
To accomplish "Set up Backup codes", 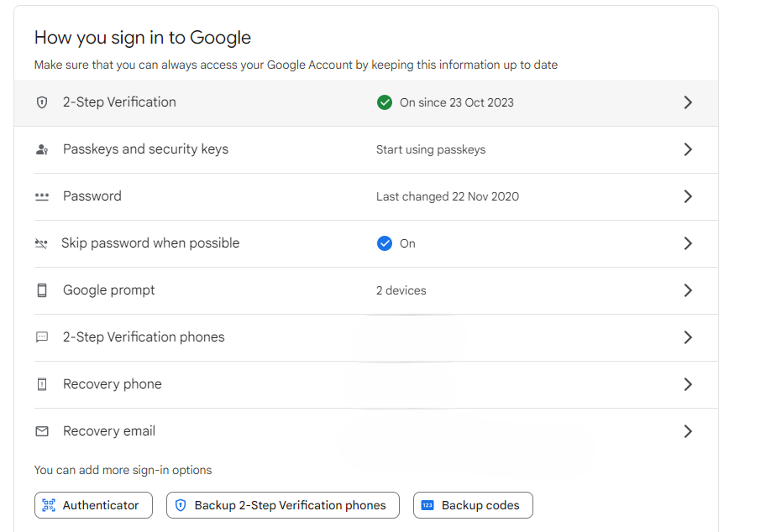I will [473, 505].
